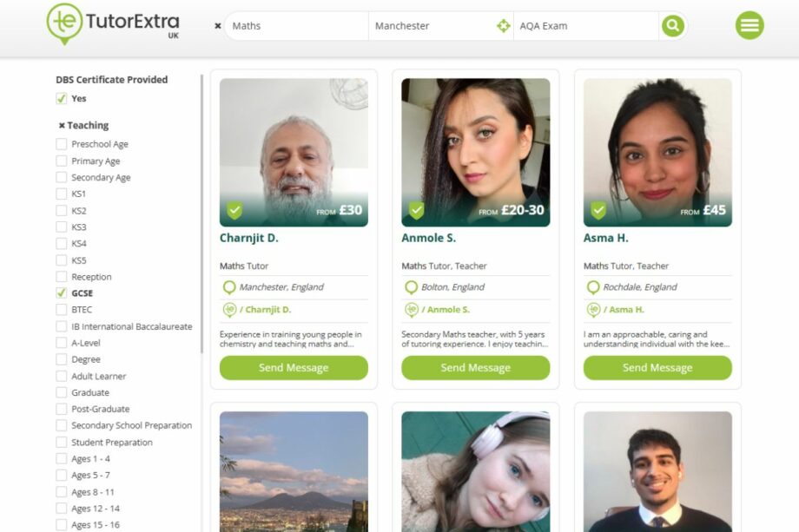Tick the KS3 checkbox

click(62, 227)
